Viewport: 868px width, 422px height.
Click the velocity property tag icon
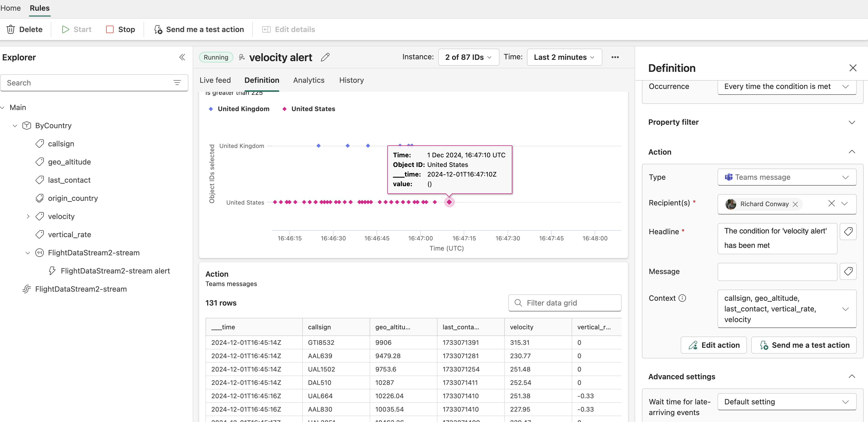40,216
